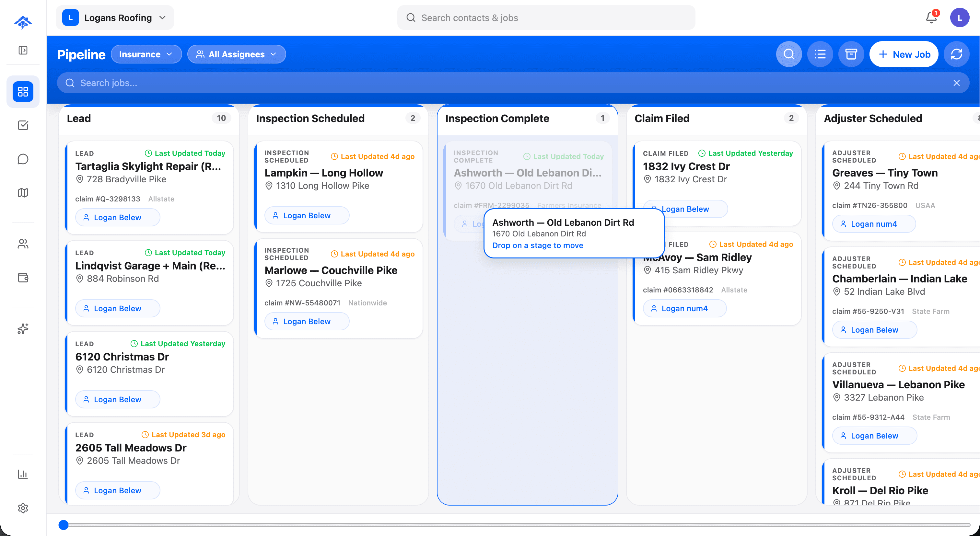Click Logan num4 assignee on Greaves card
Screen dimensions: 980x536
[x=874, y=224]
